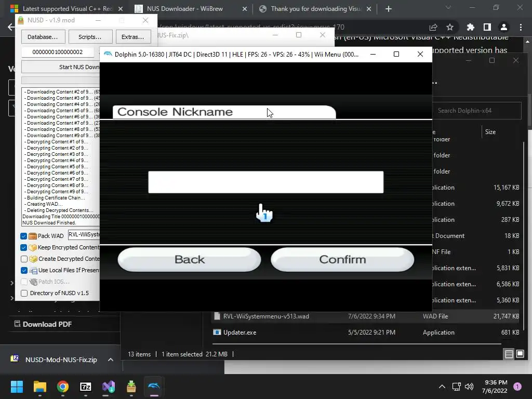Sort by Size column header
This screenshot has height=399, width=532.
tap(490, 132)
